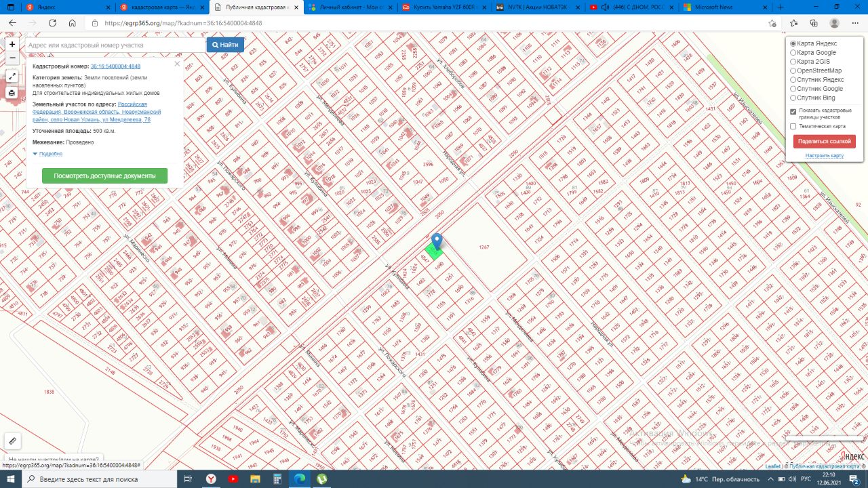Open the Leaflet attribution link
868x488 pixels.
point(772,466)
